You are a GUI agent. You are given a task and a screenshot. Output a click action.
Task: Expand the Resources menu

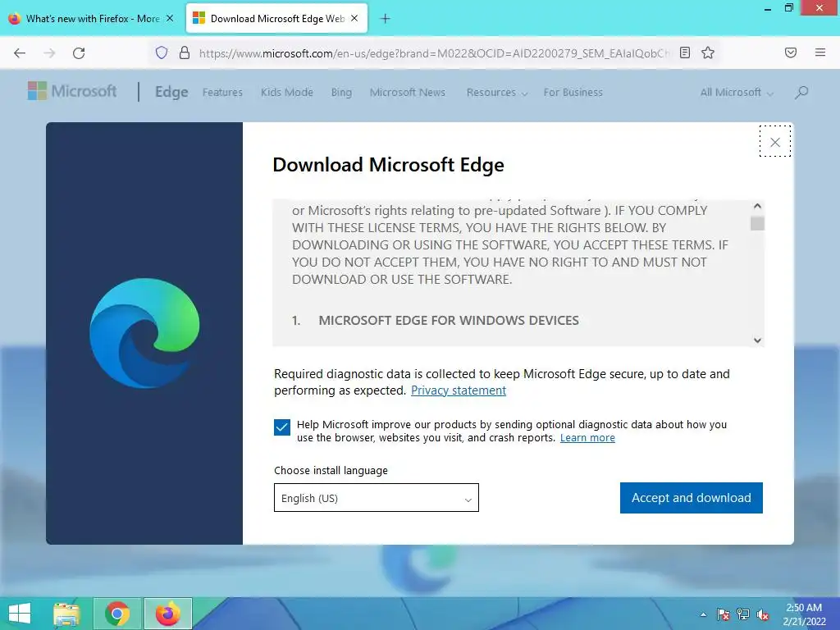(x=496, y=92)
